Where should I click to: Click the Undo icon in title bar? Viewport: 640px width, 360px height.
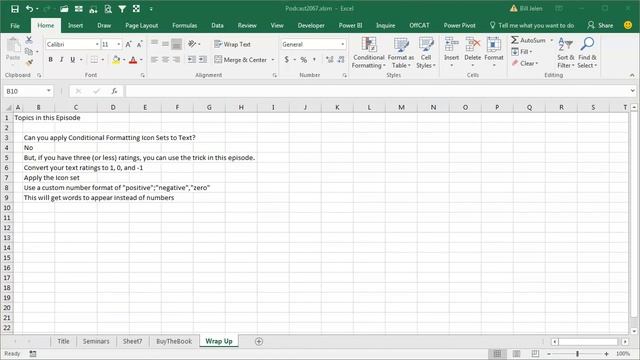coord(29,9)
